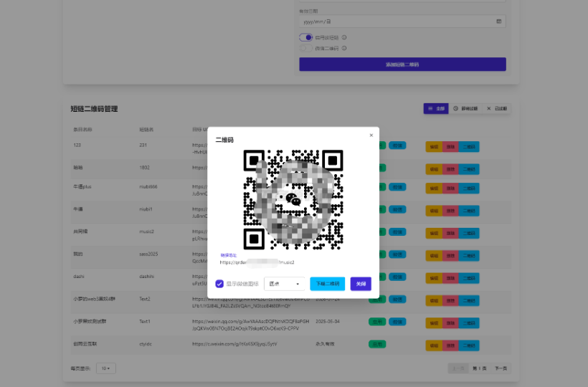The width and height of the screenshot is (588, 387).
Task: Close the QR code dialog with the X icon
Action: (x=371, y=135)
